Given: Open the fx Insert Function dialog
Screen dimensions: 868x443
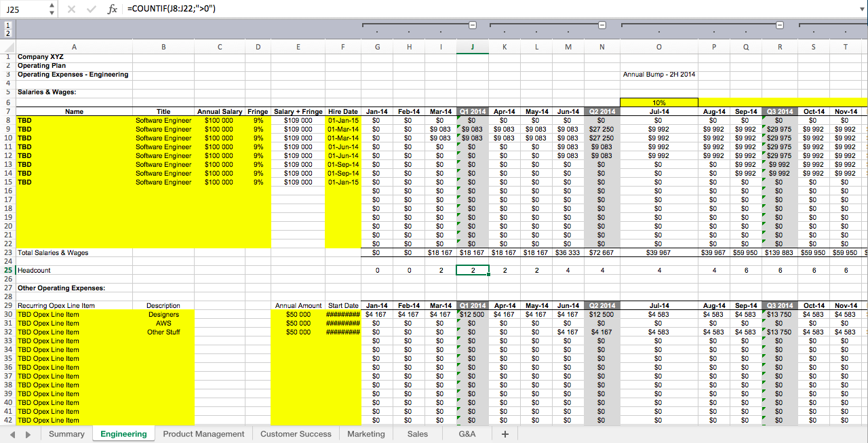Looking at the screenshot, I should point(113,9).
